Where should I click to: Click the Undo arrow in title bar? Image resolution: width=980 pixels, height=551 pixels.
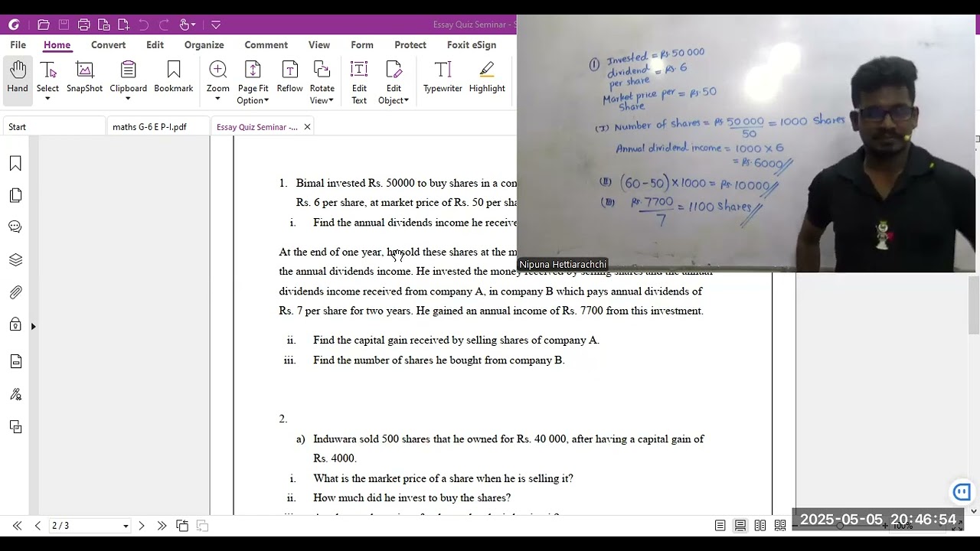point(143,24)
